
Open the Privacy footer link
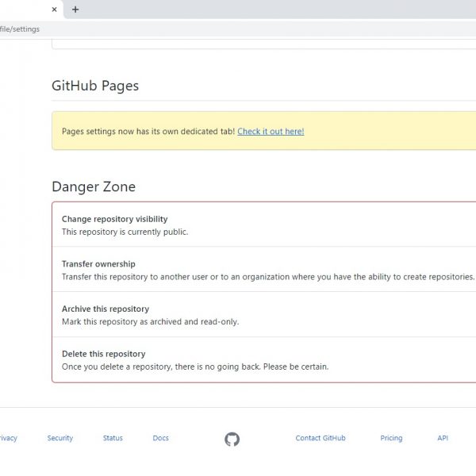pos(7,438)
